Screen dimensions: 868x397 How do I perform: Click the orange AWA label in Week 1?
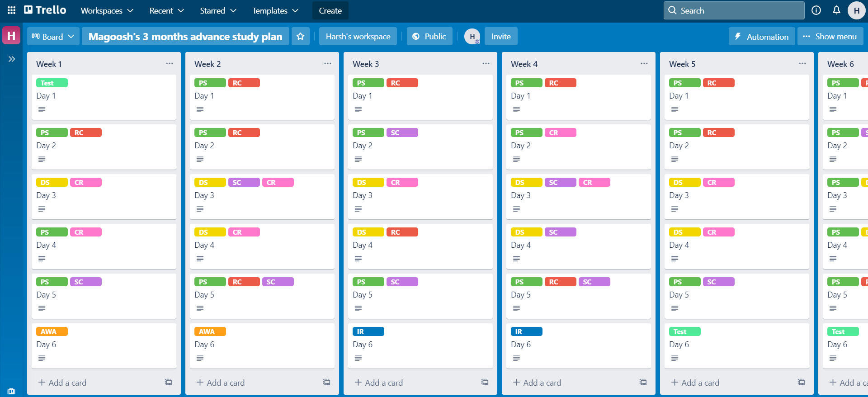(x=52, y=331)
